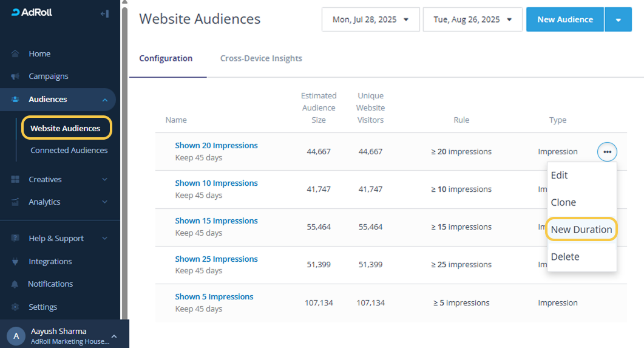Screen dimensions: 644x348
Task: Click the three-dot menu for Shown 20 Impressions
Action: click(607, 152)
